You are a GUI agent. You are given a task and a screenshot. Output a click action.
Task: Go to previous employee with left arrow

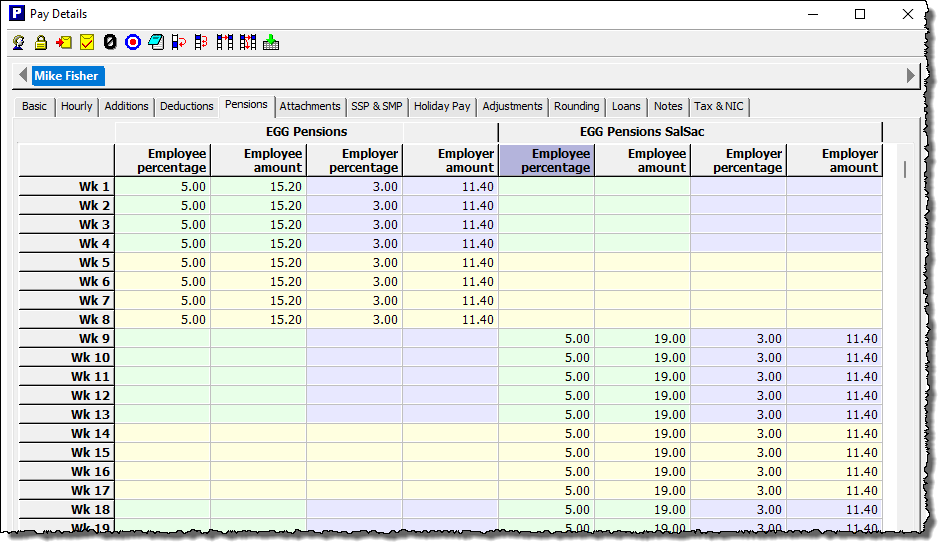click(23, 75)
